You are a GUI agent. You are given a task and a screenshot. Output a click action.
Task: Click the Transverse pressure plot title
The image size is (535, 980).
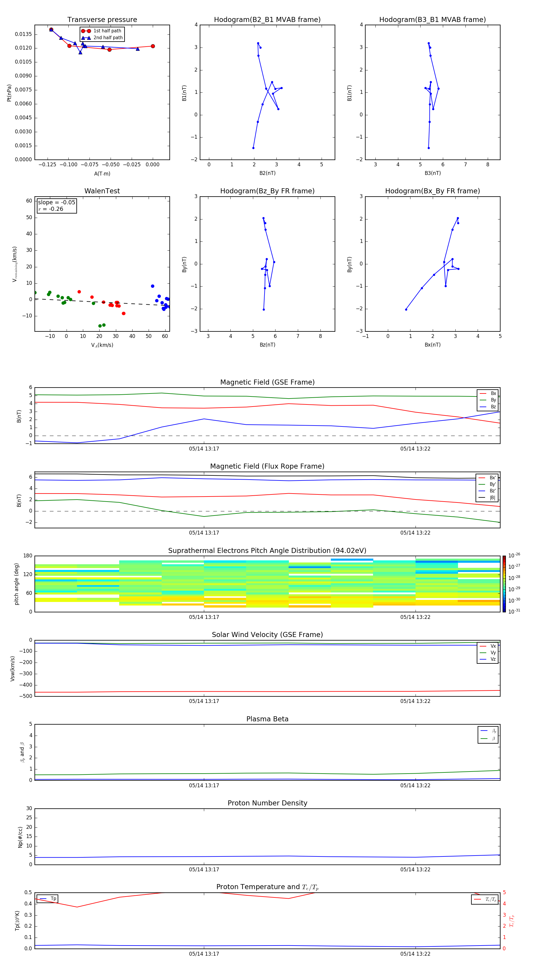click(x=102, y=20)
